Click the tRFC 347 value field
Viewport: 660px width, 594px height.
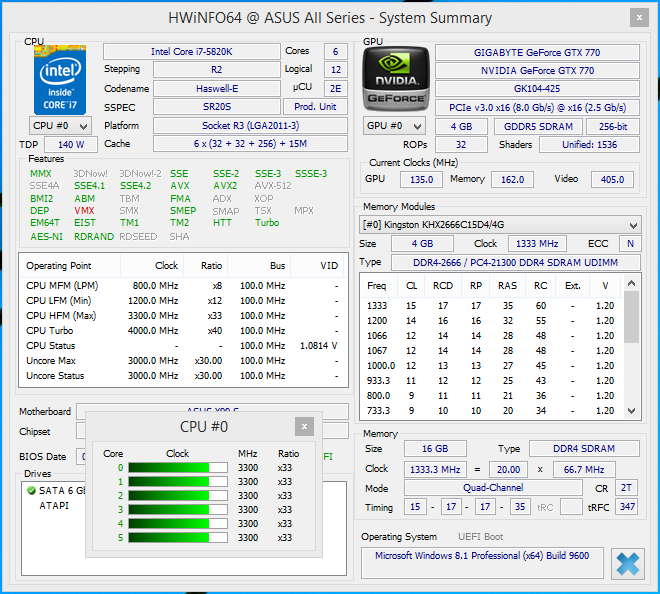coord(627,506)
